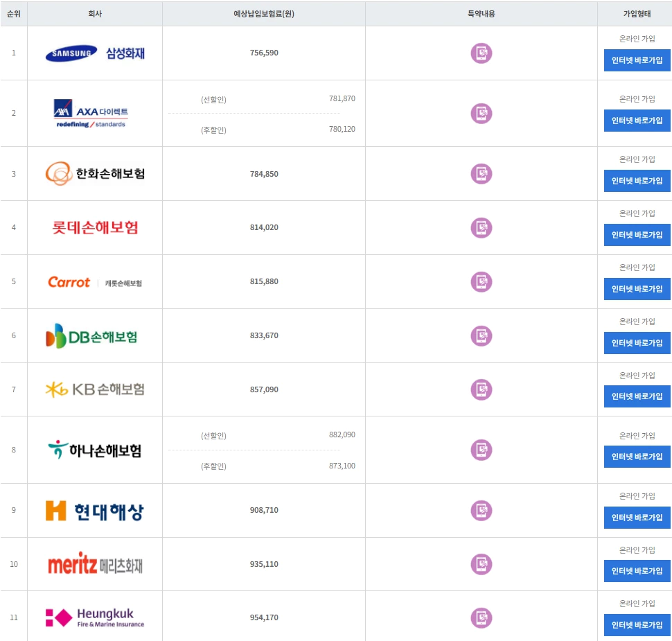
Task: Click the (선할인) label in AXA row
Action: click(213, 100)
